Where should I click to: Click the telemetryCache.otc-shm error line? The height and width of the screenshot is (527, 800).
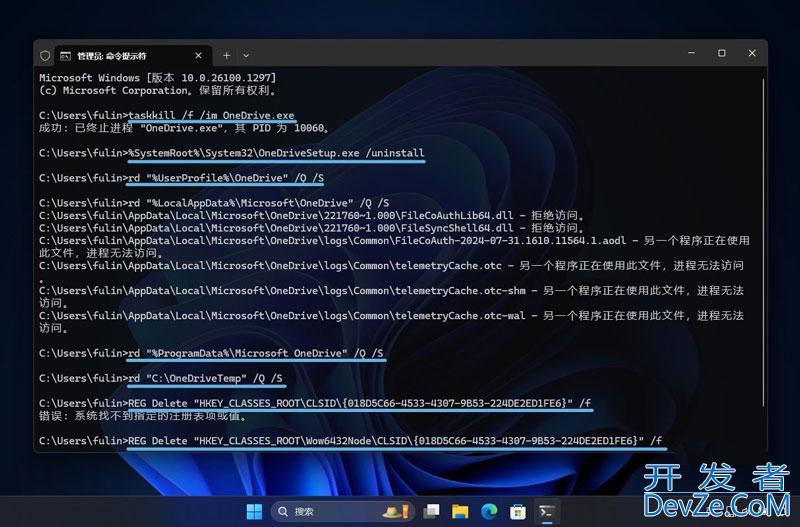pyautogui.click(x=391, y=297)
